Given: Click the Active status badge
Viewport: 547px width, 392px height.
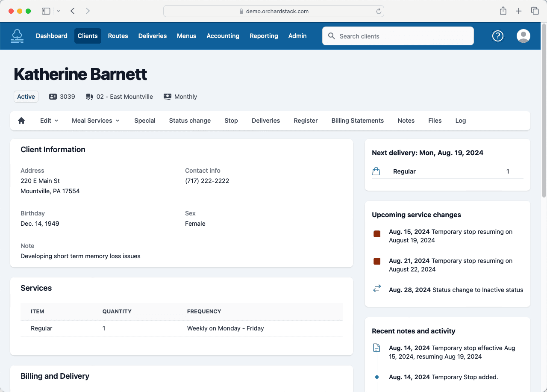Looking at the screenshot, I should 26,97.
